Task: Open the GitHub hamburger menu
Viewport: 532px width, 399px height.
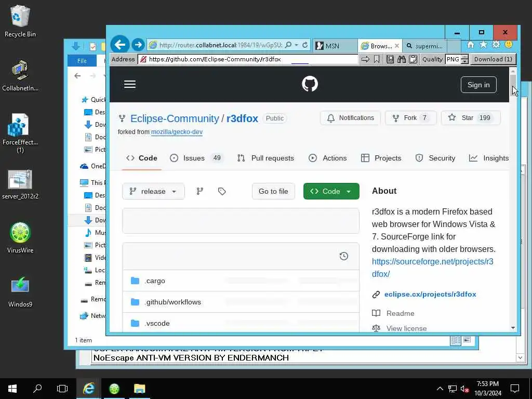Action: point(130,84)
